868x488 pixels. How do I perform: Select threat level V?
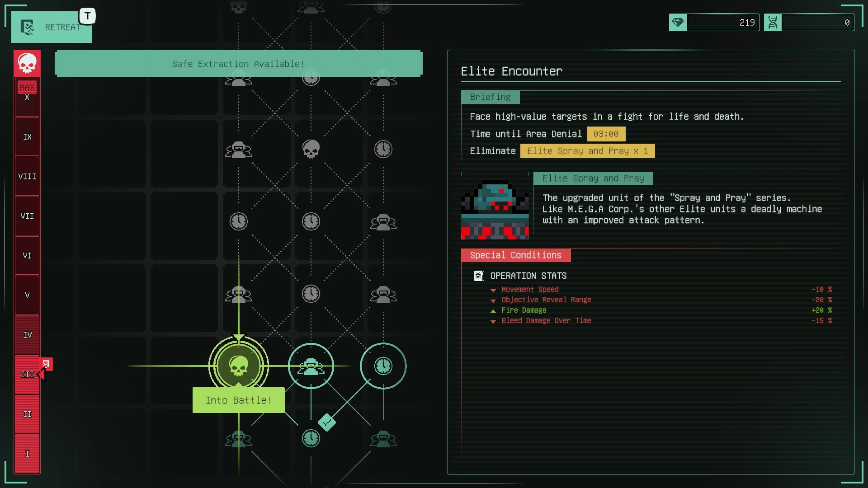(27, 295)
